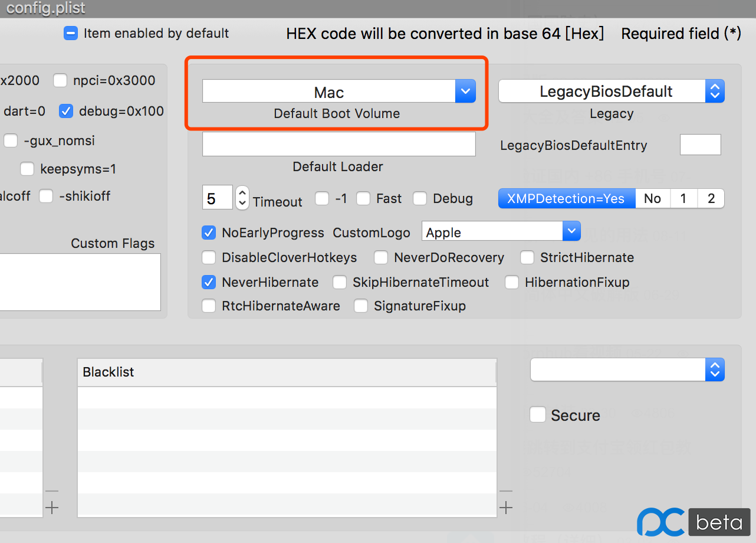
Task: Click the plus button beside the left table
Action: tap(52, 508)
